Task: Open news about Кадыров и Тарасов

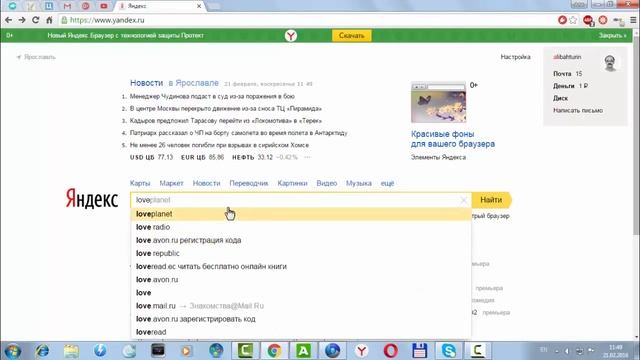Action: click(x=226, y=121)
